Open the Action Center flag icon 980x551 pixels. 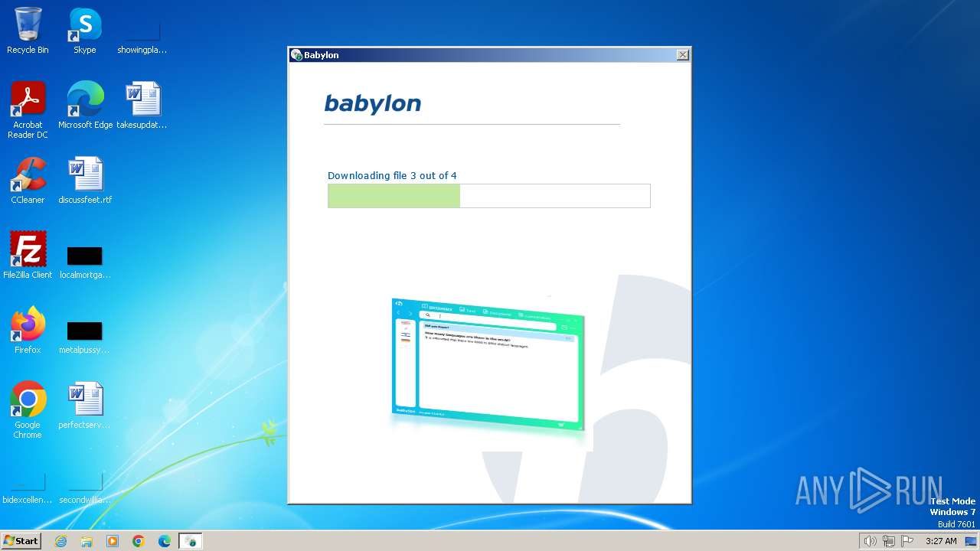coord(907,541)
